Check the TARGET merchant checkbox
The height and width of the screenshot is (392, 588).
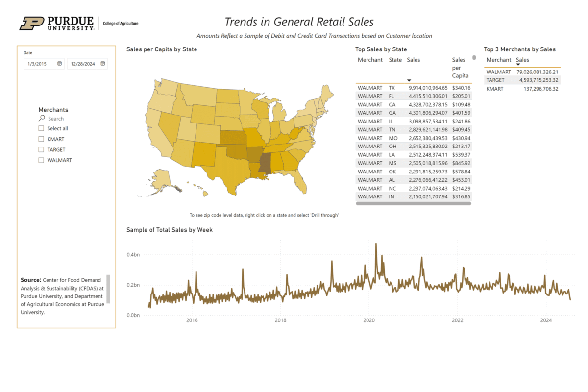pyautogui.click(x=41, y=150)
